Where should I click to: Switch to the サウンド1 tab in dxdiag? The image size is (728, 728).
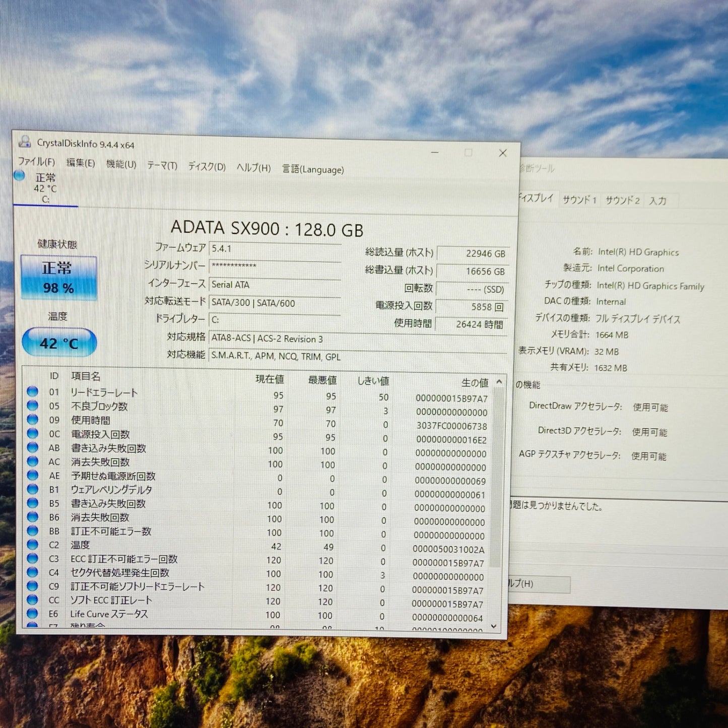[580, 200]
